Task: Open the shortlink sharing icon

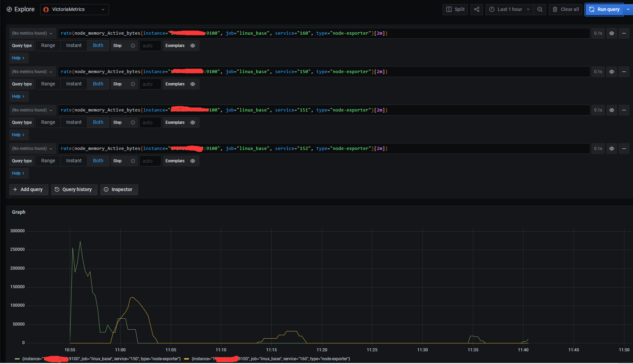Action: click(x=477, y=9)
